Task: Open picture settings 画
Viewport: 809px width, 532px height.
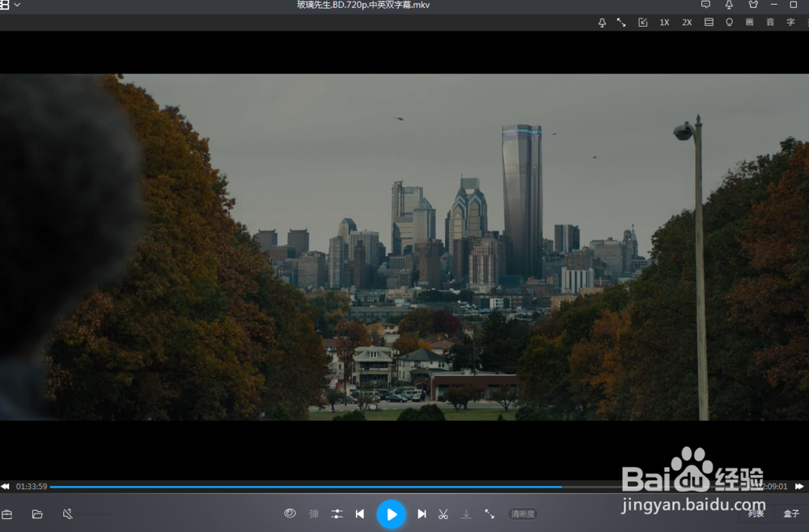Action: tap(749, 22)
